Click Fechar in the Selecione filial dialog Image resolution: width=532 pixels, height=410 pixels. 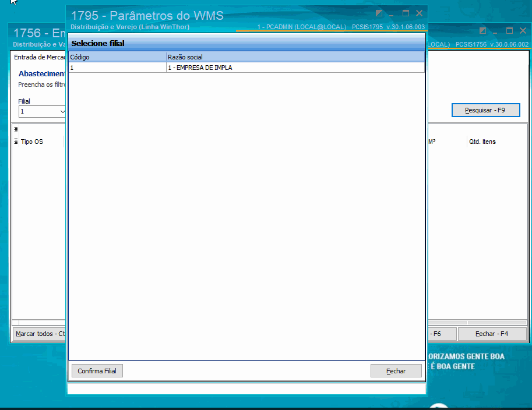tap(396, 370)
